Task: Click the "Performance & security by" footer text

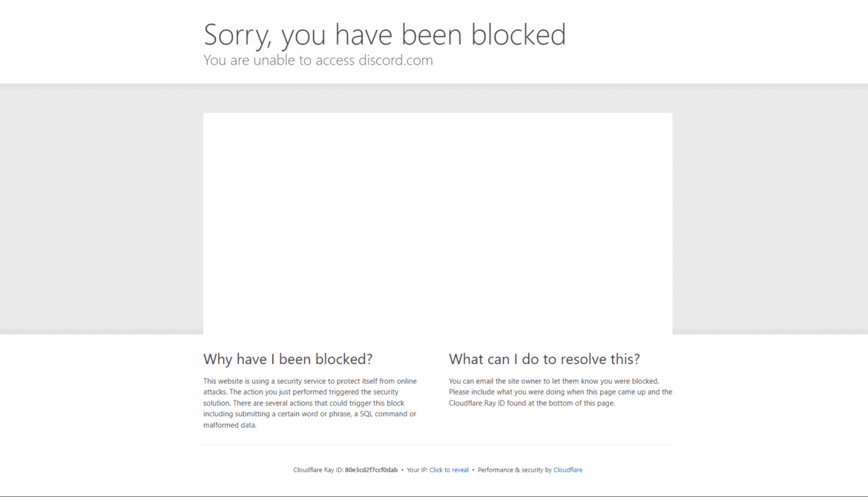Action: coord(514,470)
